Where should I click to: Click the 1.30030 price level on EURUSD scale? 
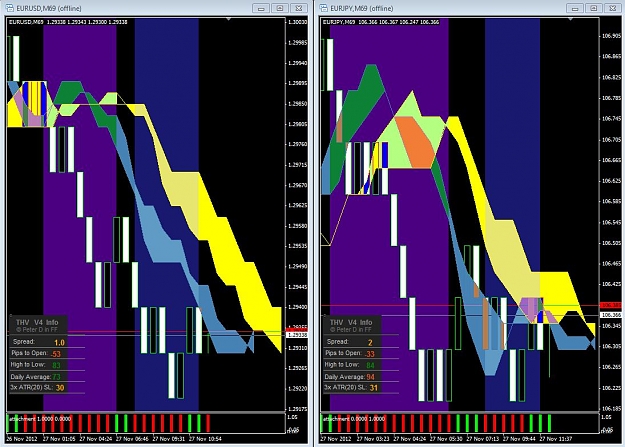[297, 22]
